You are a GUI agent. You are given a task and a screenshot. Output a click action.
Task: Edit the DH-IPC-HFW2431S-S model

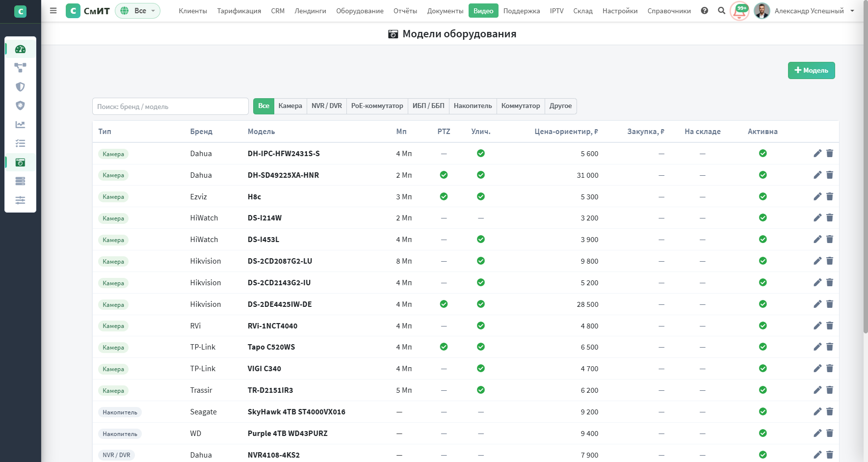point(817,153)
